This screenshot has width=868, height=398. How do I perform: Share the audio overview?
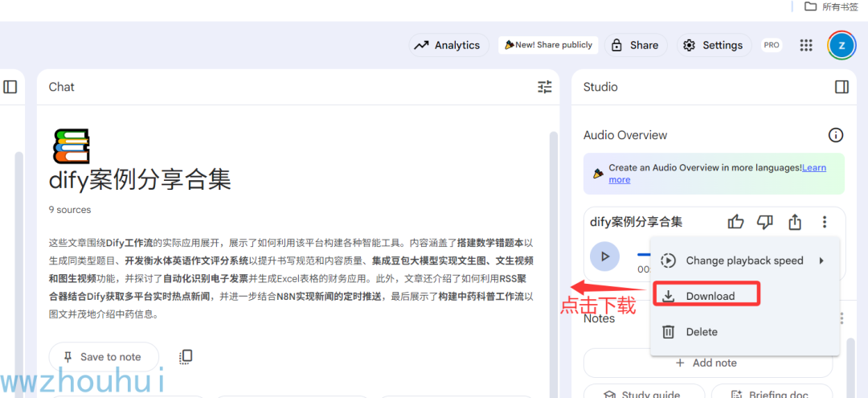pos(795,223)
